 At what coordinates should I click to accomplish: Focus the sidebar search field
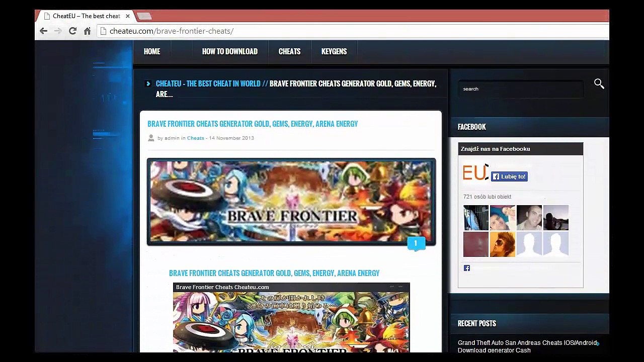(521, 88)
